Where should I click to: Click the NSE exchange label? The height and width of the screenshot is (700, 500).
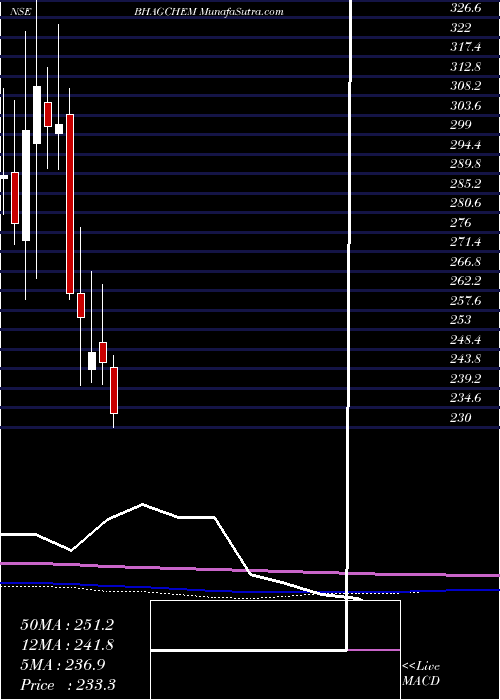click(x=21, y=12)
